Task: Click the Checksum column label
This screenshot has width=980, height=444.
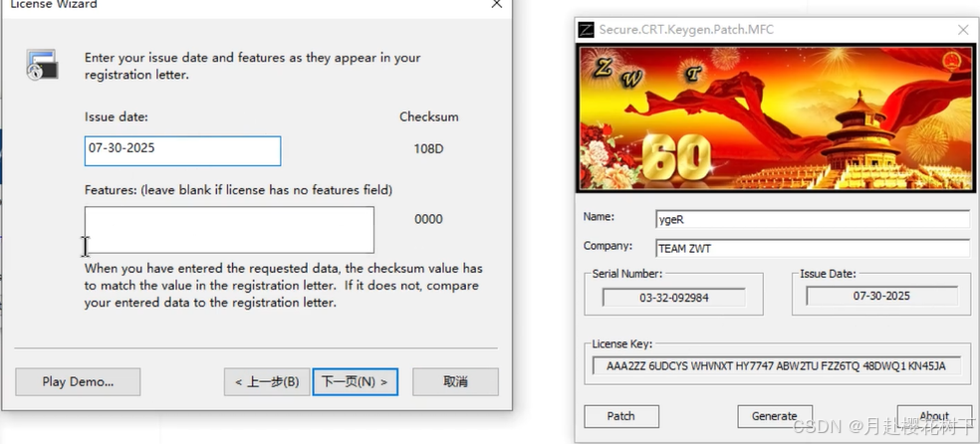Action: [428, 116]
